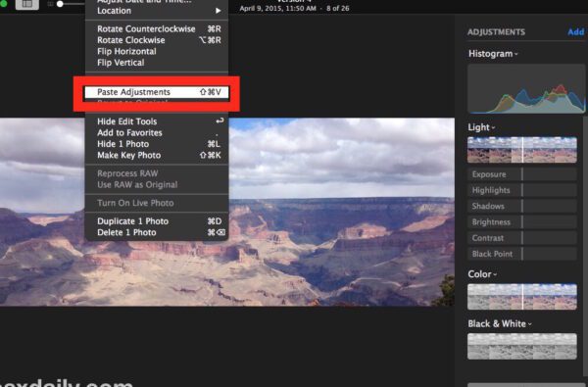Choose Rotate Clockwise from menu
The image size is (588, 387).
pyautogui.click(x=157, y=40)
